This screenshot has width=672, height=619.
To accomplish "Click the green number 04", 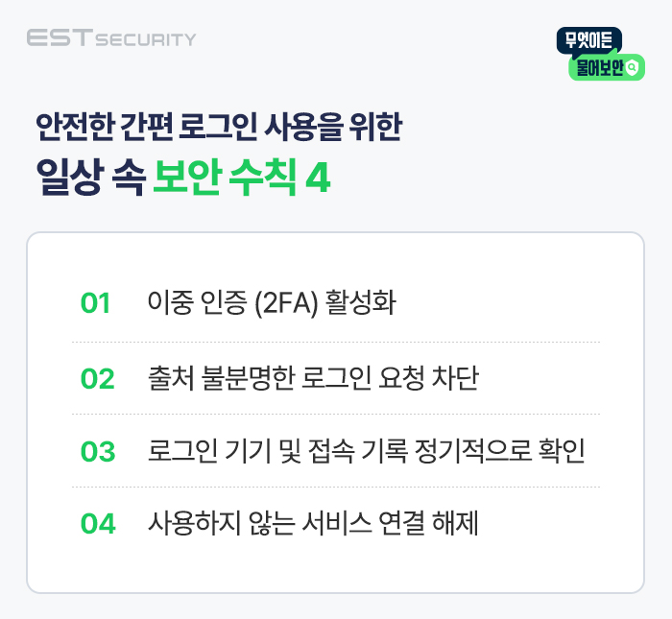I will point(98,523).
